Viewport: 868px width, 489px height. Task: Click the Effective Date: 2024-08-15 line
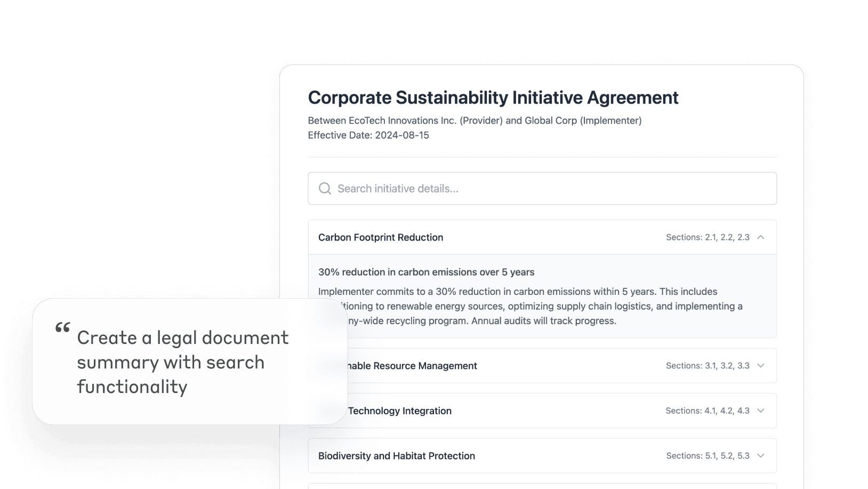[x=368, y=135]
